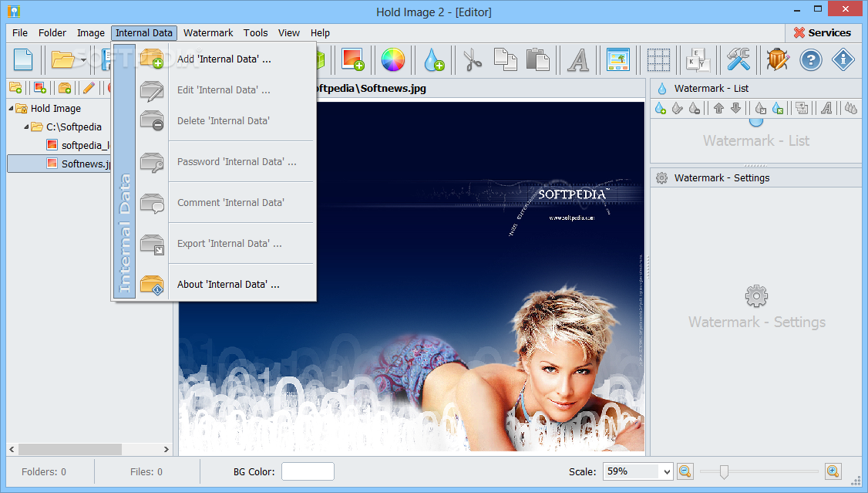
Task: Open the folder icon in the main toolbar
Action: coord(62,60)
